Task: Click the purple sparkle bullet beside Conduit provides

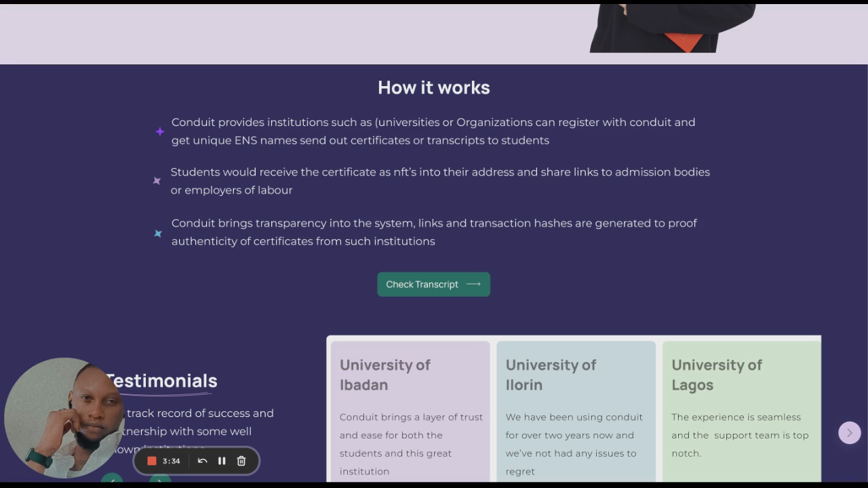Action: 159,131
